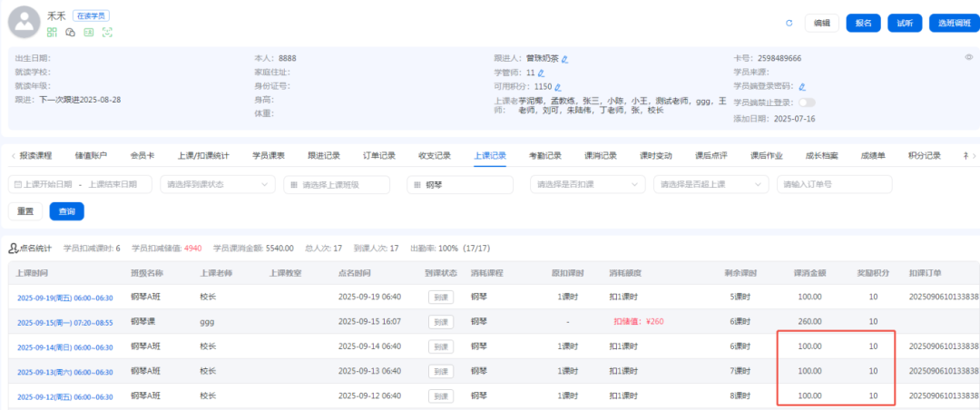This screenshot has height=410, width=980.
Task: Edit 学管师 using pencil icon
Action: (x=541, y=73)
